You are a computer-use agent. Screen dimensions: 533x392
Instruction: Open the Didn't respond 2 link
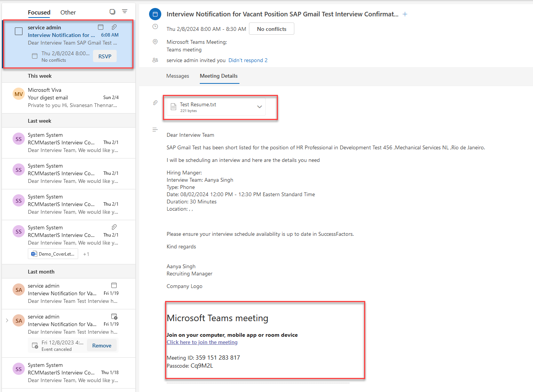pos(248,60)
